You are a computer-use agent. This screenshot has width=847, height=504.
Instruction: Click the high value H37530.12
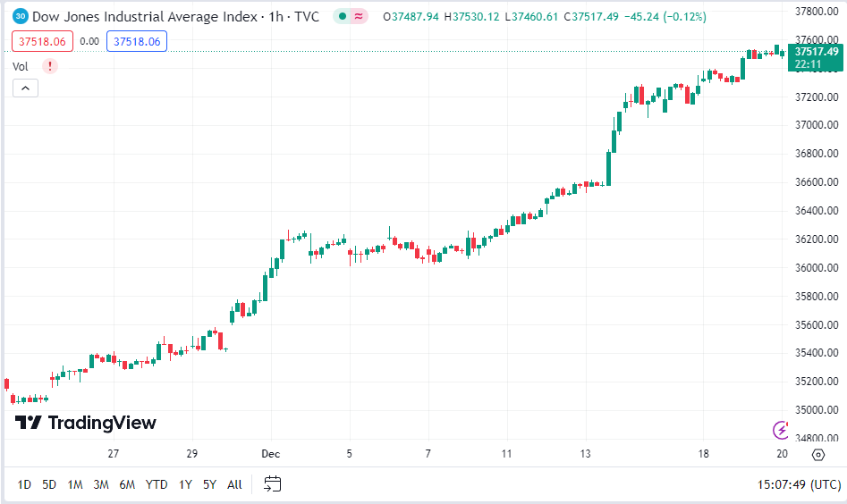(x=471, y=17)
